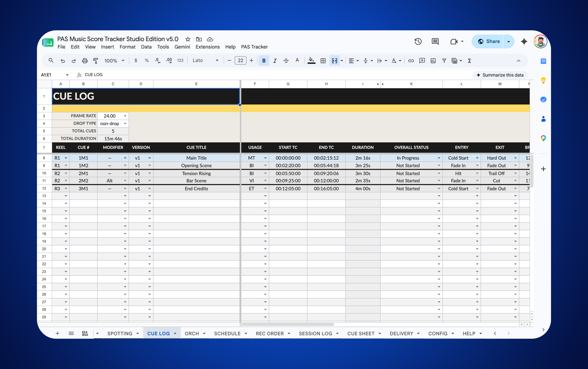588x369 pixels.
Task: Open the borders icon
Action: [323, 60]
